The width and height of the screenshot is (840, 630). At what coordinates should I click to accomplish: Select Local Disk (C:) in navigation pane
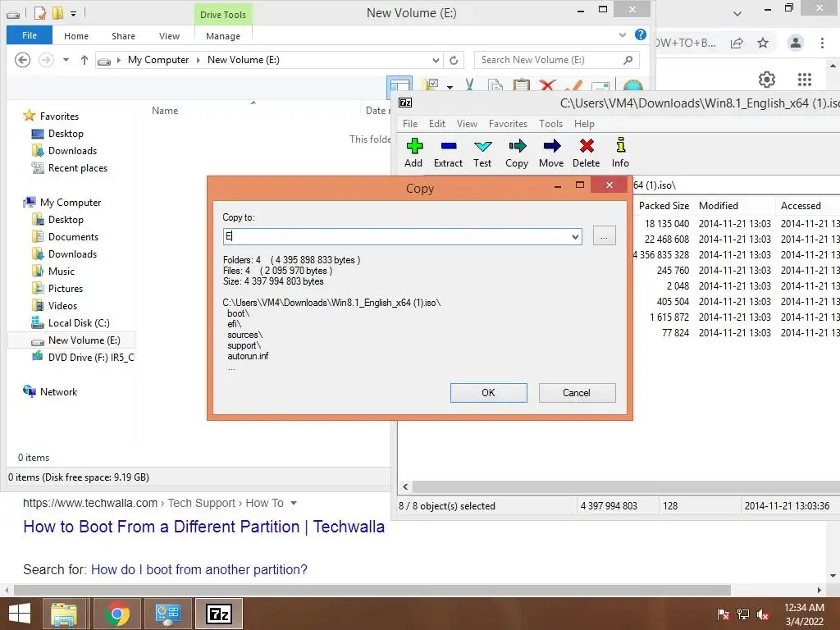[79, 323]
